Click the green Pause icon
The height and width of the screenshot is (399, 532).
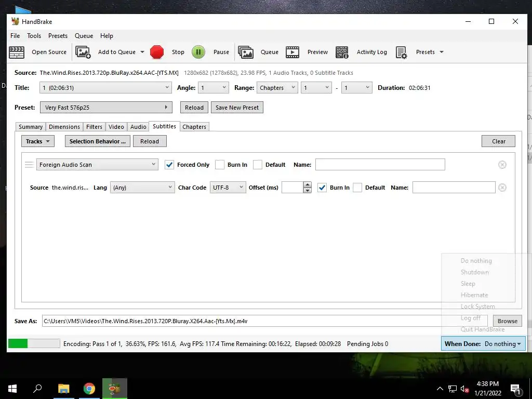198,52
